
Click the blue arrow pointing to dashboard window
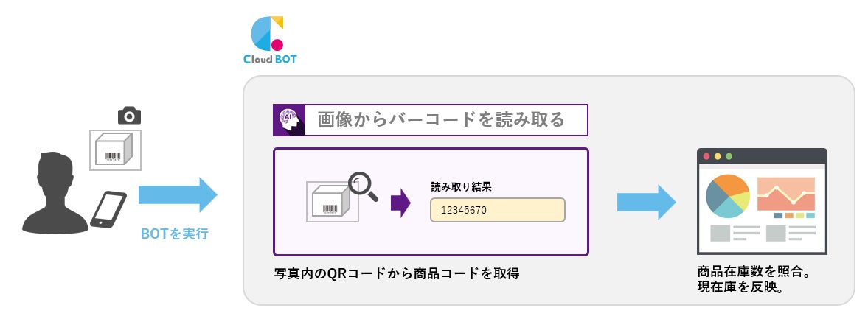647,203
